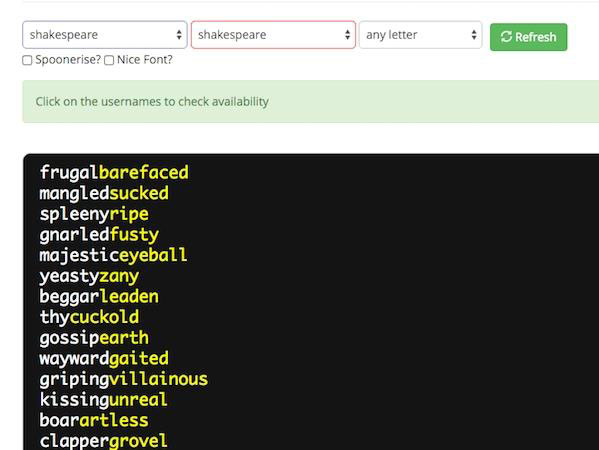This screenshot has width=599, height=450.
Task: Click the green availability hint banner
Action: click(311, 102)
